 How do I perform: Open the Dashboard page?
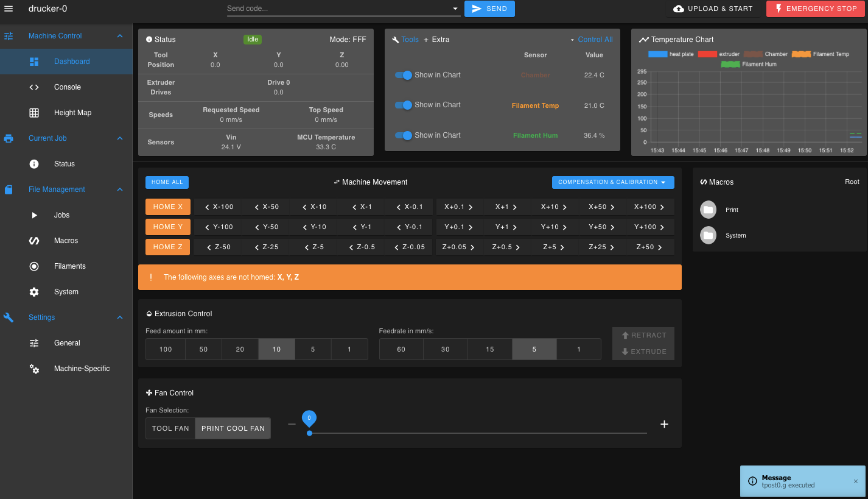pos(66,62)
